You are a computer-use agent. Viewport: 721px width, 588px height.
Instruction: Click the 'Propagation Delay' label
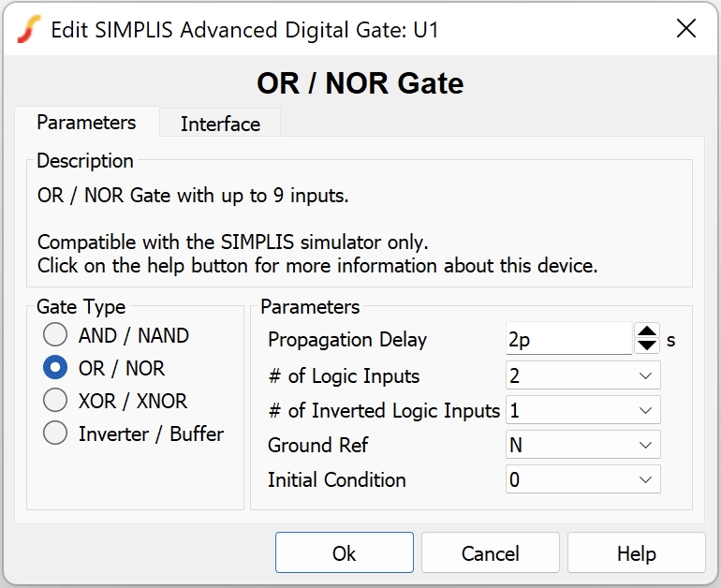point(347,339)
